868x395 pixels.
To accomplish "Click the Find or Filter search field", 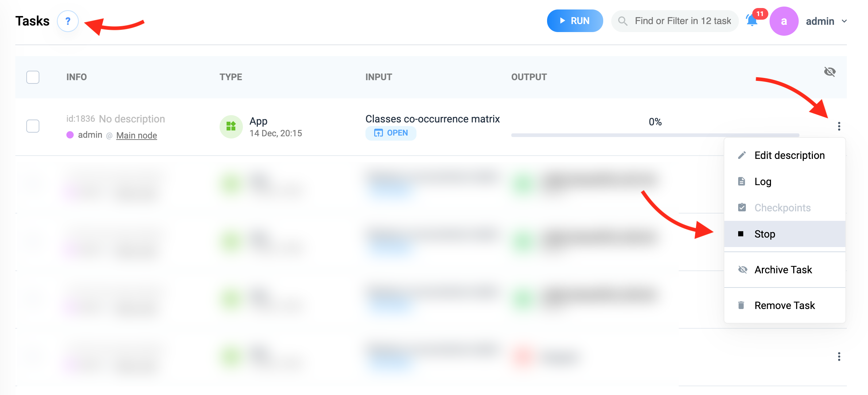I will (x=683, y=21).
